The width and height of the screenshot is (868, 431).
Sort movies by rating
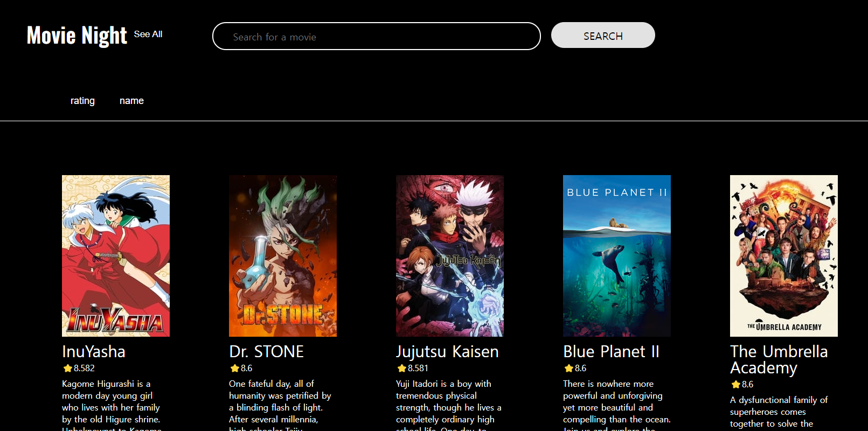coord(82,101)
